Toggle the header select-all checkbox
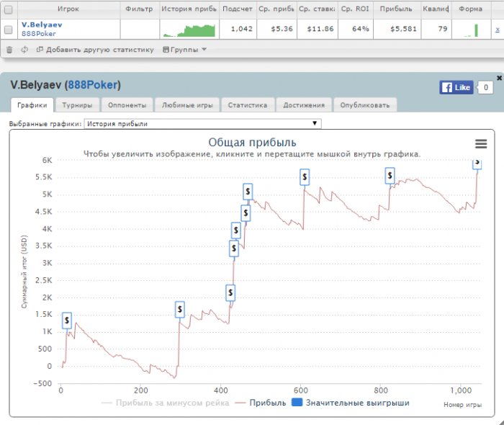The image size is (504, 425). pos(9,9)
